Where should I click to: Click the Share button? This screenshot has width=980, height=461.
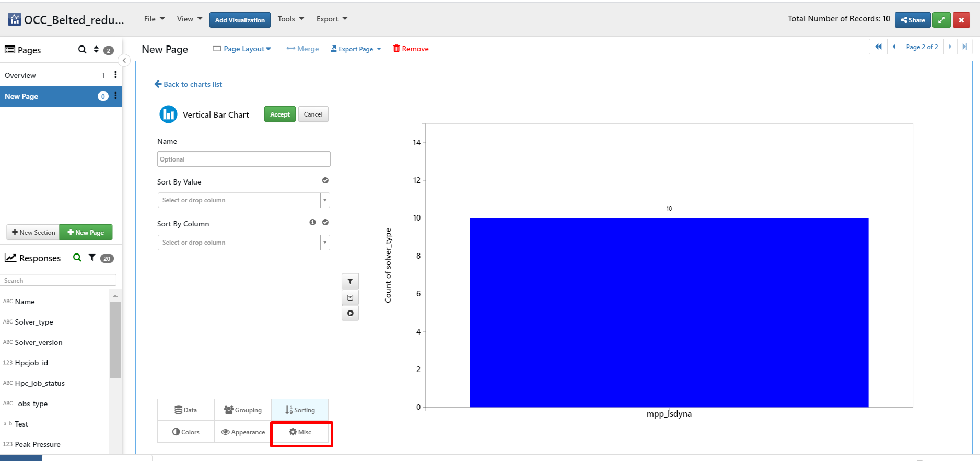pos(913,20)
